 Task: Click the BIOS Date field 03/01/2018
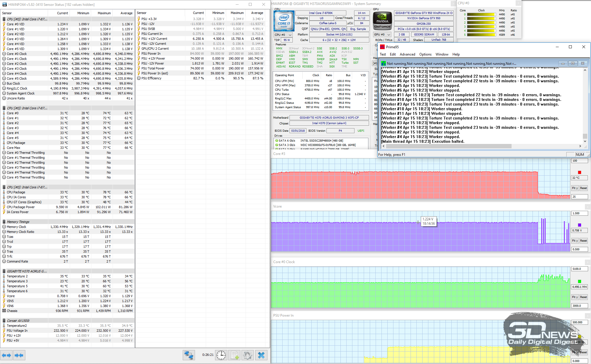(x=298, y=131)
